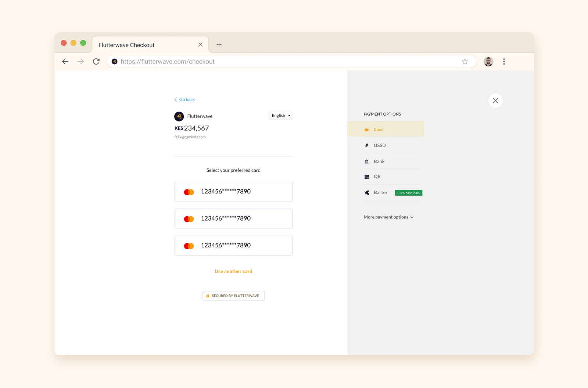Click the browser back arrow
This screenshot has width=588, height=388.
[65, 62]
